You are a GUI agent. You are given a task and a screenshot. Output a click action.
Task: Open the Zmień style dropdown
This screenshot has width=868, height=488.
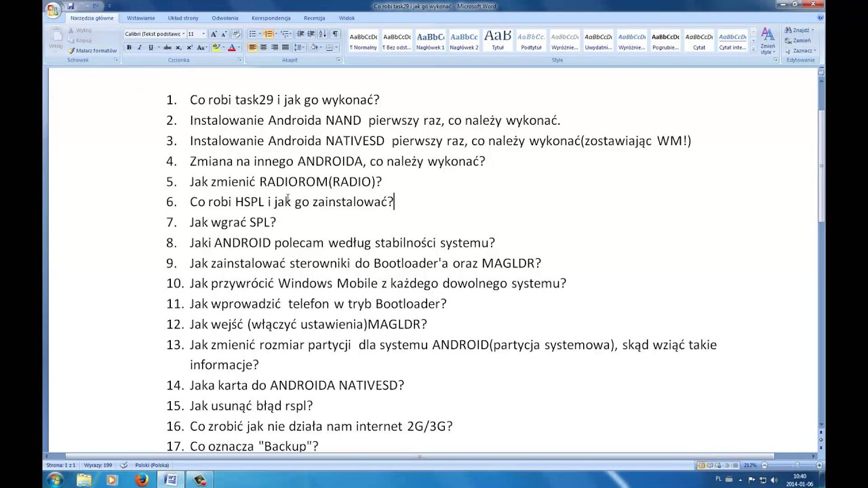[767, 41]
